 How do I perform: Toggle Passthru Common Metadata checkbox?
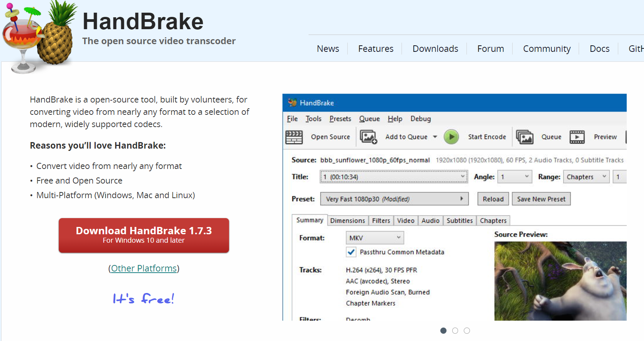[351, 252]
